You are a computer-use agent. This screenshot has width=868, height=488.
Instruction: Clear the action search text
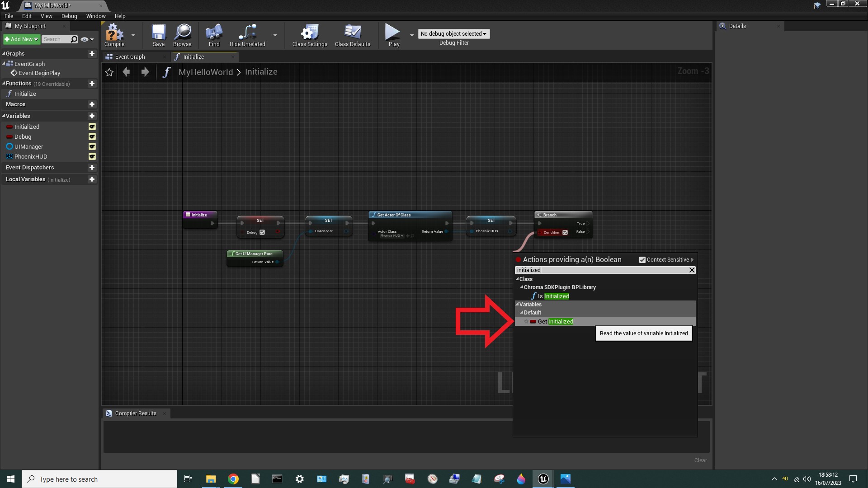pyautogui.click(x=692, y=270)
